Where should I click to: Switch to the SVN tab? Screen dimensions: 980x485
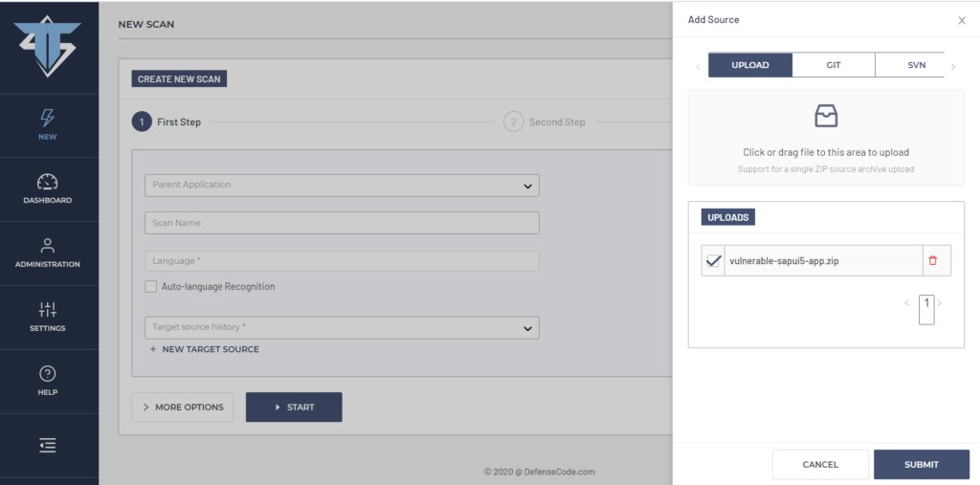916,65
